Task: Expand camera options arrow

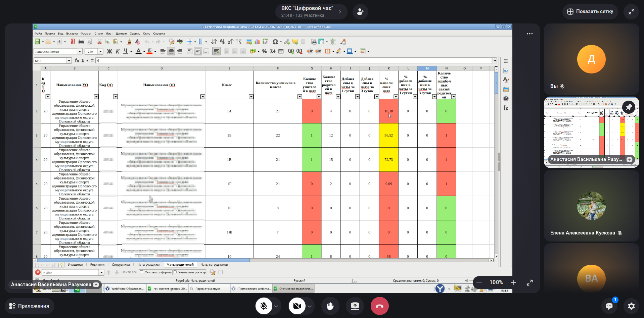Action: (310, 306)
